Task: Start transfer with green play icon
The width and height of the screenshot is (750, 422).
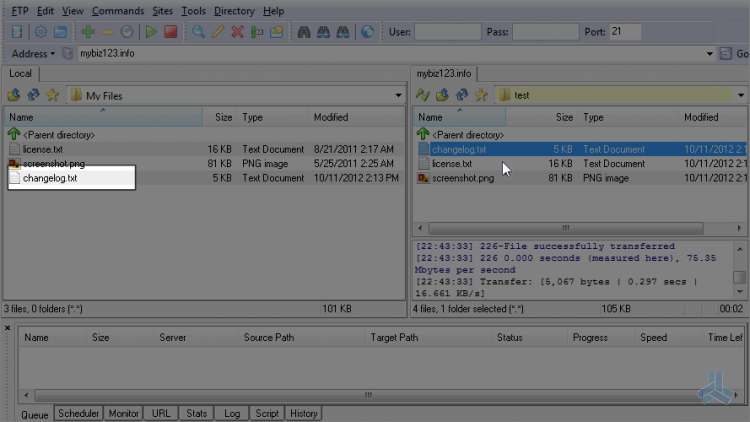Action: tap(151, 32)
